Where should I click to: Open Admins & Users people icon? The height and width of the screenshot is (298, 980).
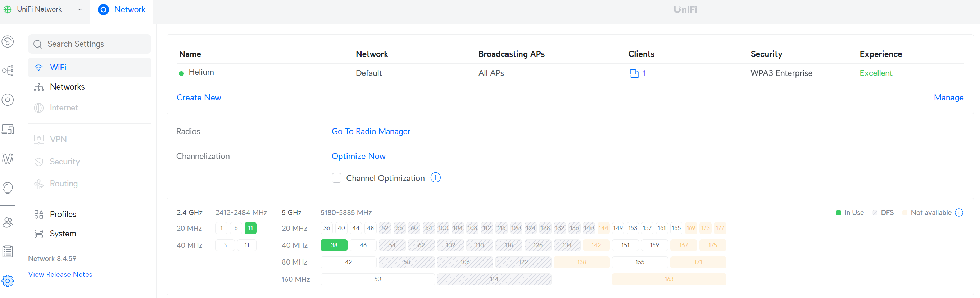[8, 222]
